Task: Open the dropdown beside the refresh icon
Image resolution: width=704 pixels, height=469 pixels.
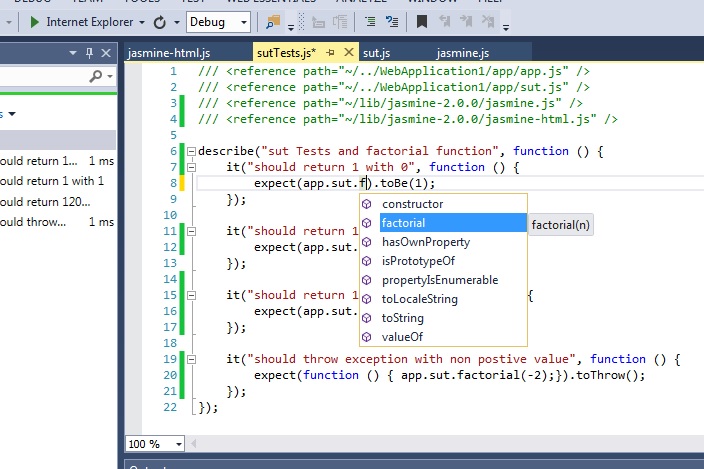Action: (177, 22)
